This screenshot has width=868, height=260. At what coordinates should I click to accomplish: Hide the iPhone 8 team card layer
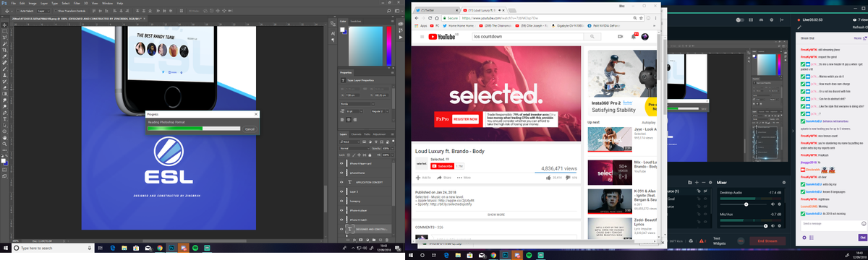click(341, 164)
